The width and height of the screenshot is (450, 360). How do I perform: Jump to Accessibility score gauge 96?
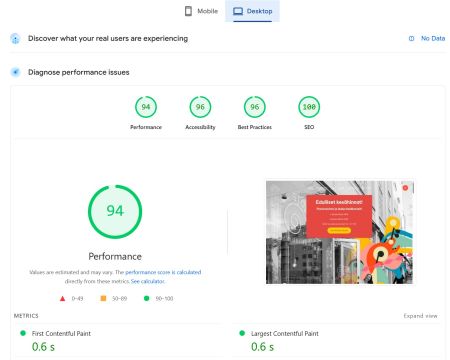pyautogui.click(x=200, y=107)
